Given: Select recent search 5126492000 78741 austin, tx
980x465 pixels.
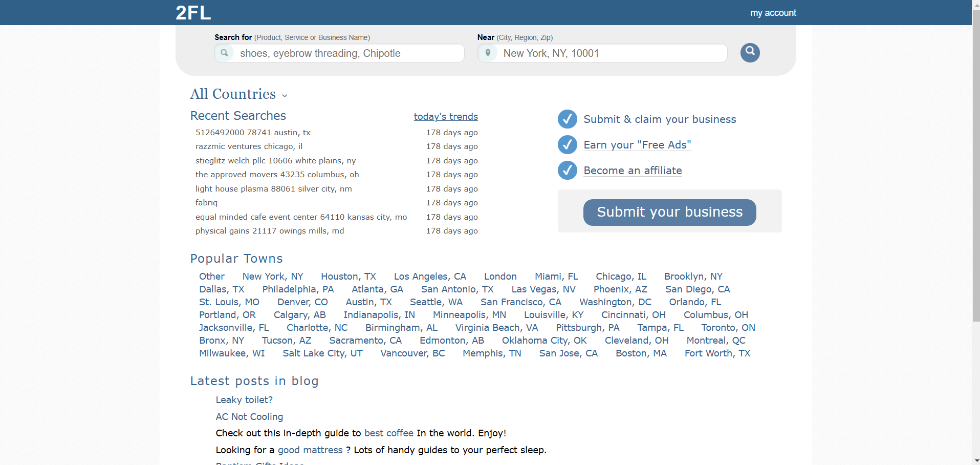Looking at the screenshot, I should pos(253,132).
